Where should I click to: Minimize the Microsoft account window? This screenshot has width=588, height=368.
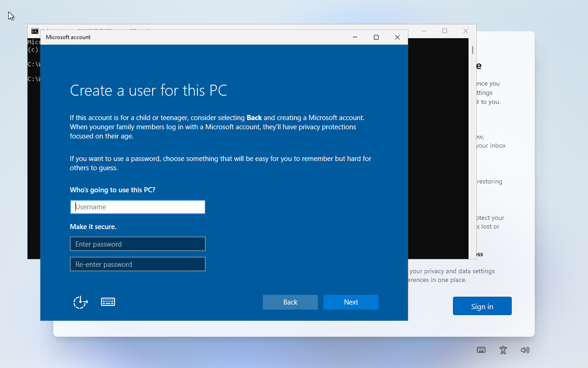click(355, 37)
